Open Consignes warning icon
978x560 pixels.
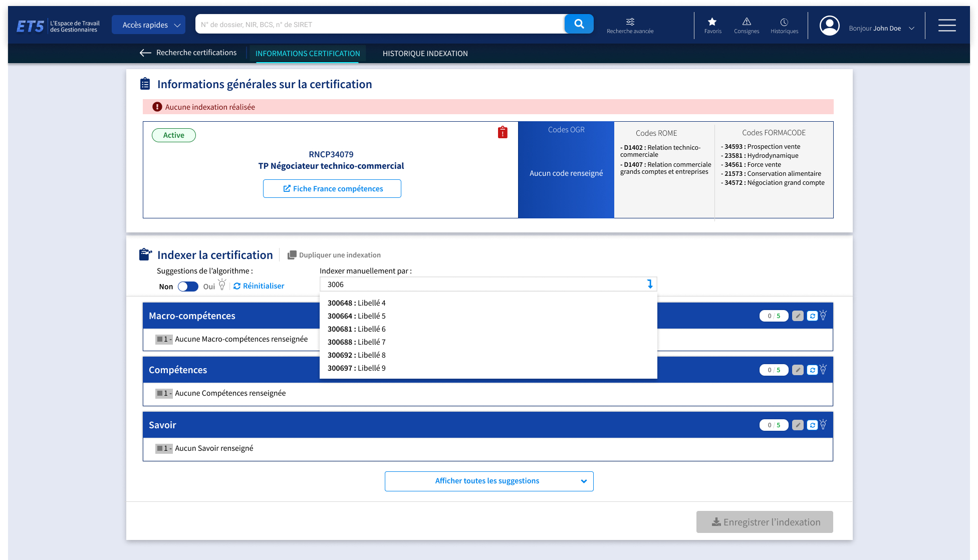tap(746, 25)
